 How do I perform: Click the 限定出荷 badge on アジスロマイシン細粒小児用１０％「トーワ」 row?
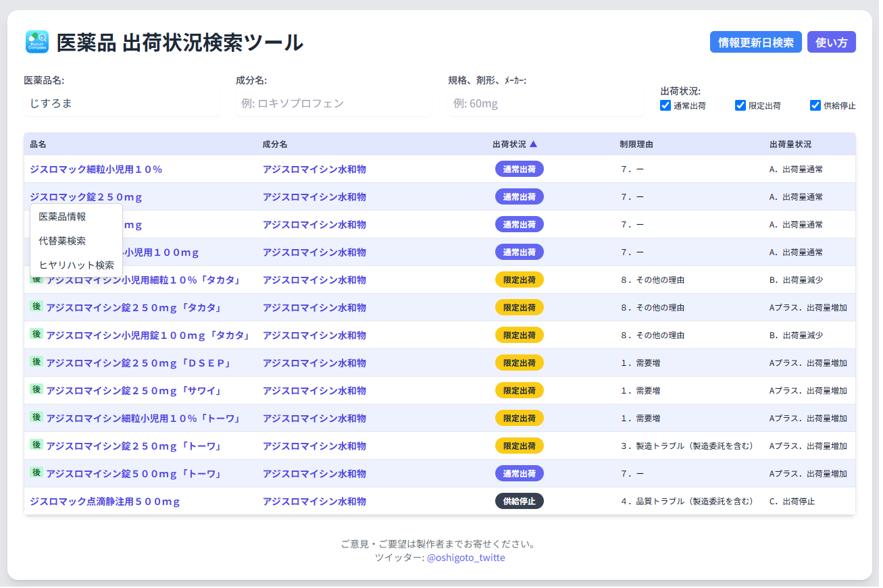tap(519, 418)
